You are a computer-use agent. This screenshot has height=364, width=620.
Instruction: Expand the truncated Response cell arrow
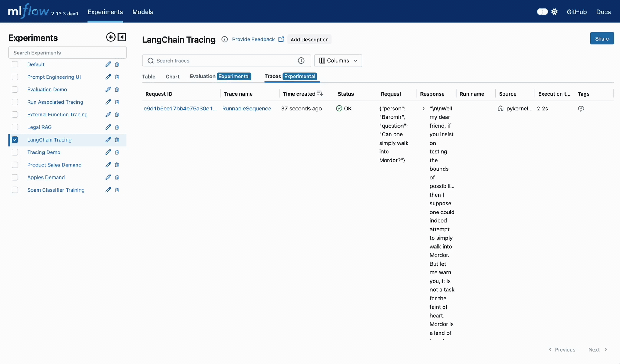[x=423, y=108]
